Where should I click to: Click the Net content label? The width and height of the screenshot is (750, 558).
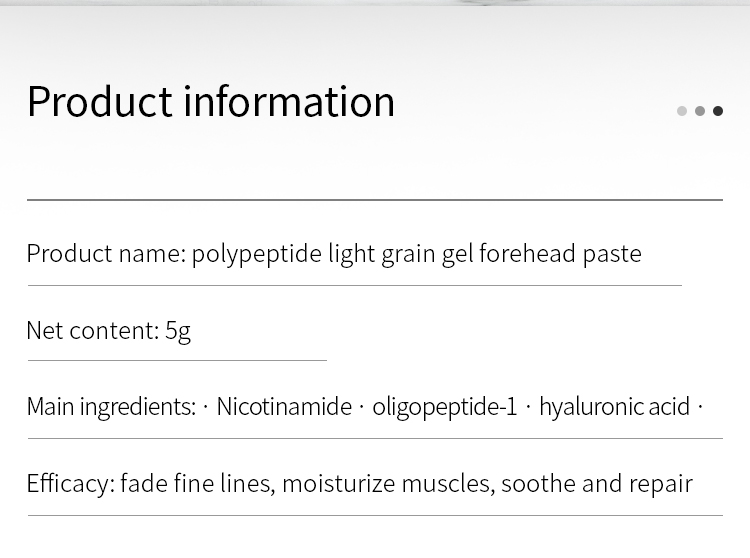tap(93, 330)
